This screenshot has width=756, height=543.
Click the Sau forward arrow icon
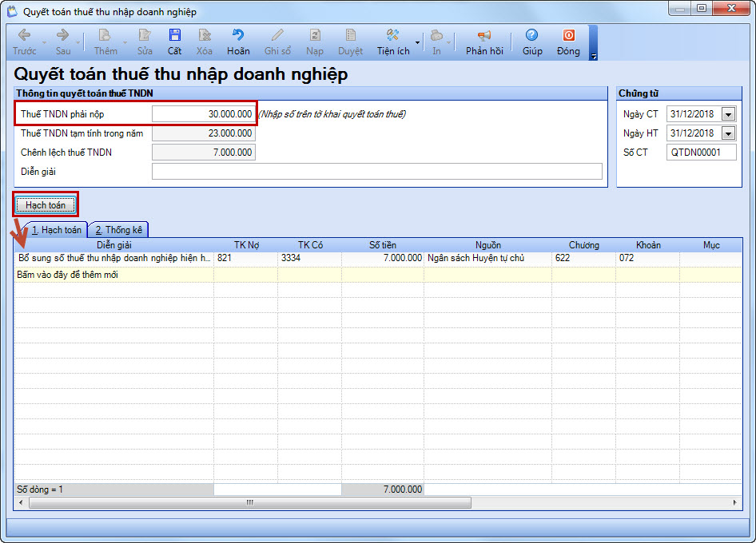(62, 35)
